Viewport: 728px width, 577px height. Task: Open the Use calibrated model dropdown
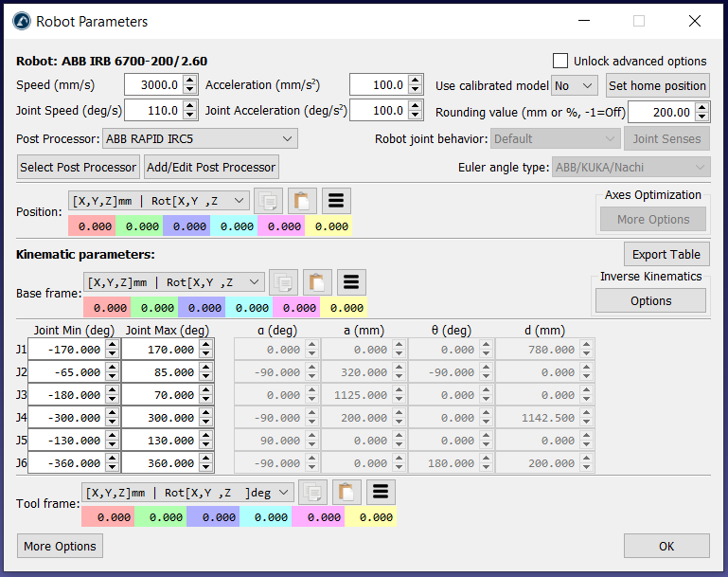tap(575, 85)
